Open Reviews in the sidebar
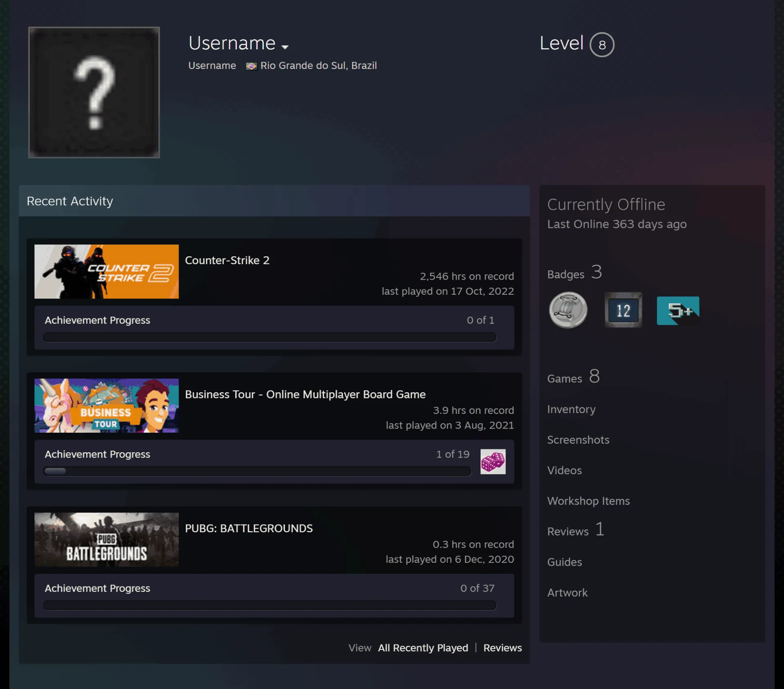The width and height of the screenshot is (784, 689). (x=576, y=530)
